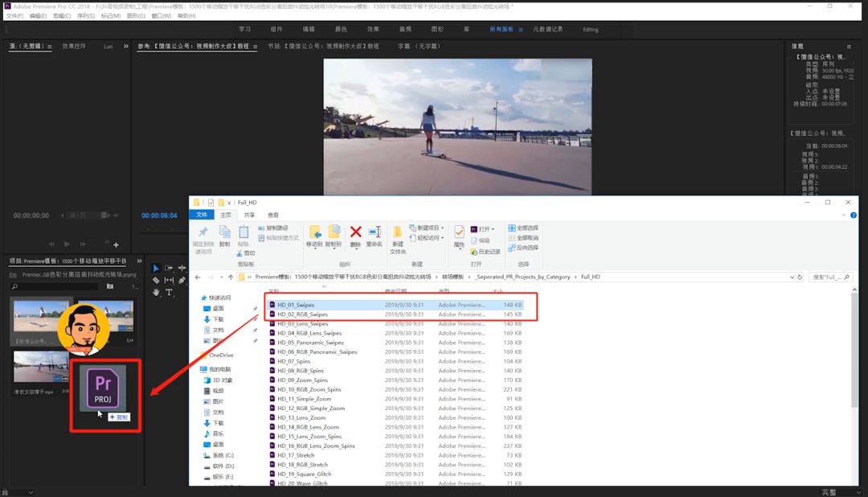This screenshot has width=868, height=497.
Task: Open 3D 对象 in navigation pane
Action: (223, 380)
